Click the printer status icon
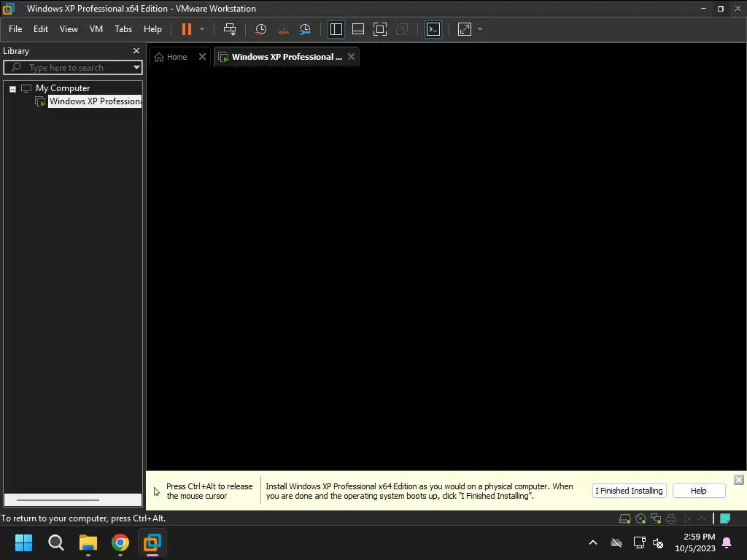Image resolution: width=747 pixels, height=560 pixels. (x=671, y=518)
